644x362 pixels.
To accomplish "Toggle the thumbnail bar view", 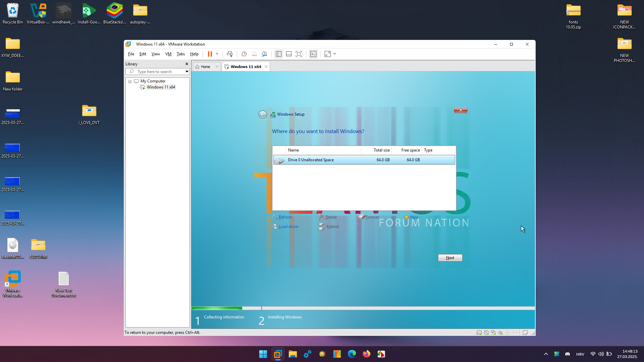I will pyautogui.click(x=288, y=54).
